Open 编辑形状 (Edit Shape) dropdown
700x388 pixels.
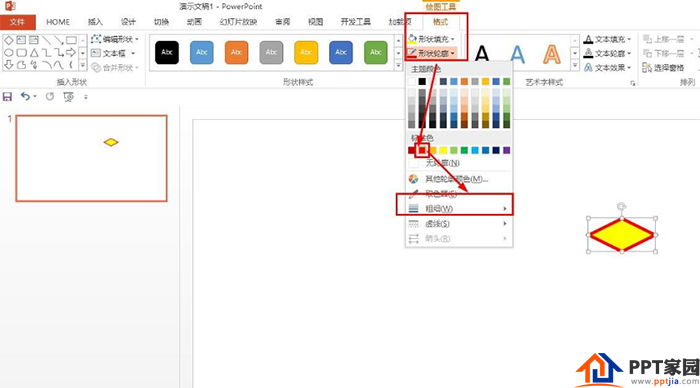(x=115, y=39)
